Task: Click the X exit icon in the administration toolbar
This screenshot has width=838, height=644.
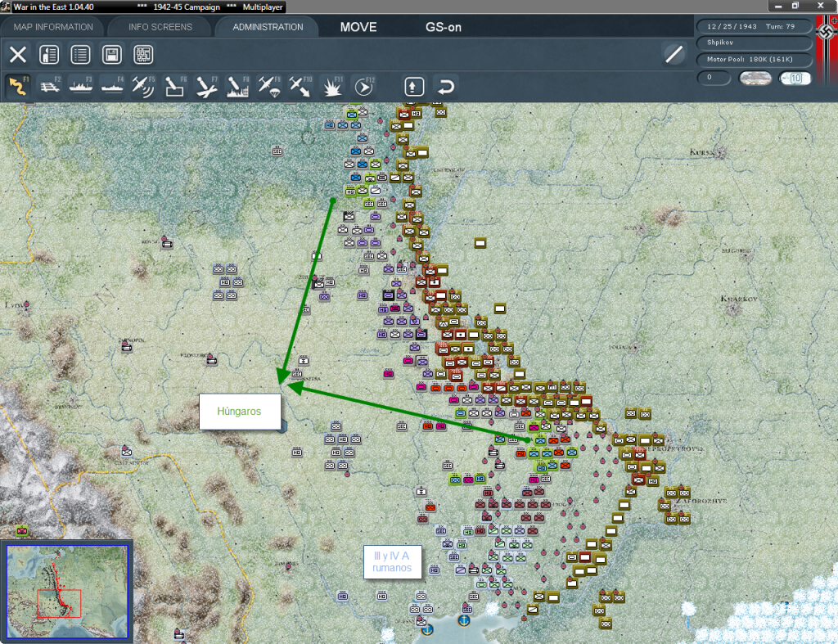Action: 18,55
